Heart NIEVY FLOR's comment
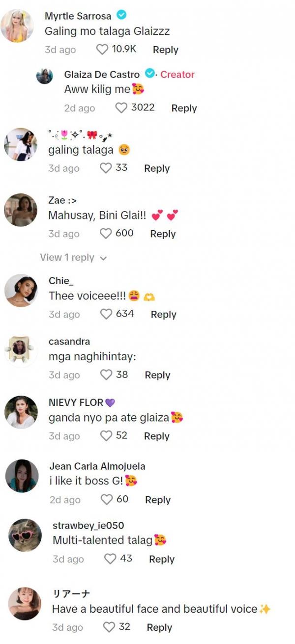The image size is (295, 644). tap(106, 436)
